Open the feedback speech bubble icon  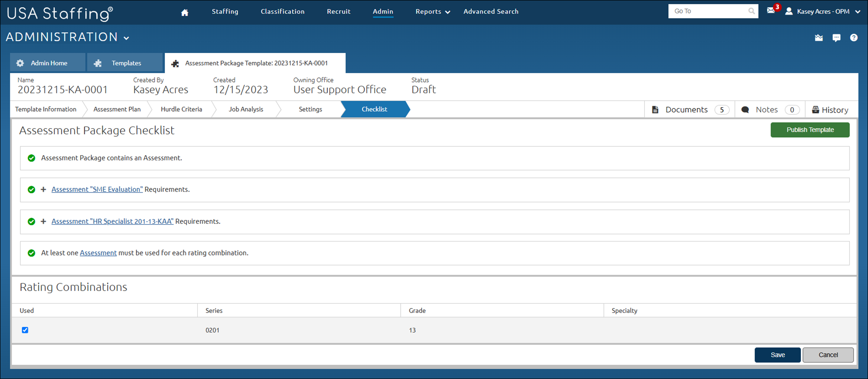coord(836,37)
